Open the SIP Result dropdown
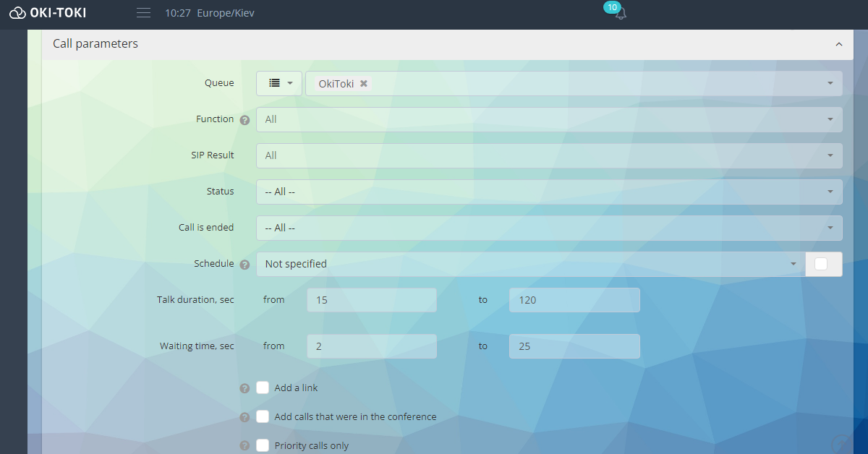The height and width of the screenshot is (454, 868). click(x=549, y=155)
